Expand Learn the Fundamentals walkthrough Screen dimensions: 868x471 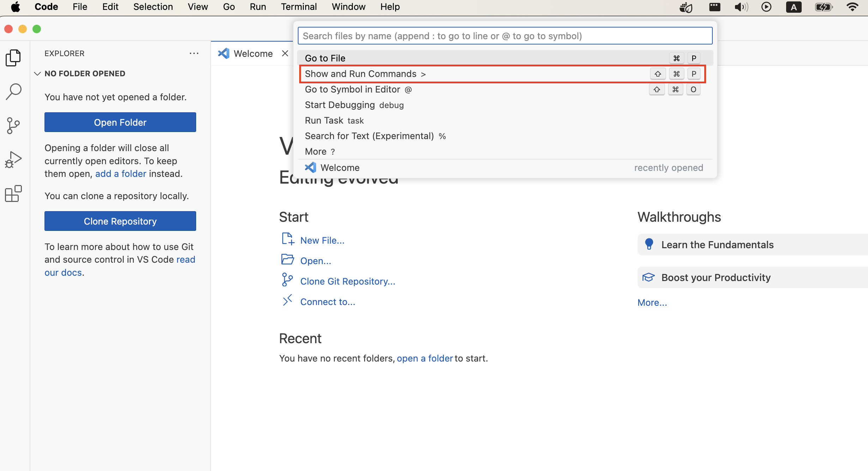point(717,244)
